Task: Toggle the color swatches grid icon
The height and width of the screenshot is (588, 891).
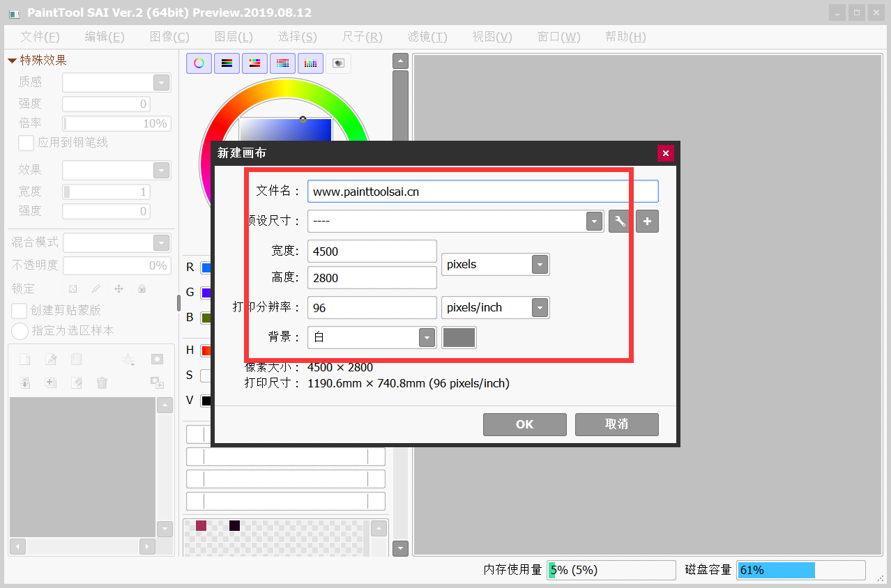Action: click(x=310, y=63)
